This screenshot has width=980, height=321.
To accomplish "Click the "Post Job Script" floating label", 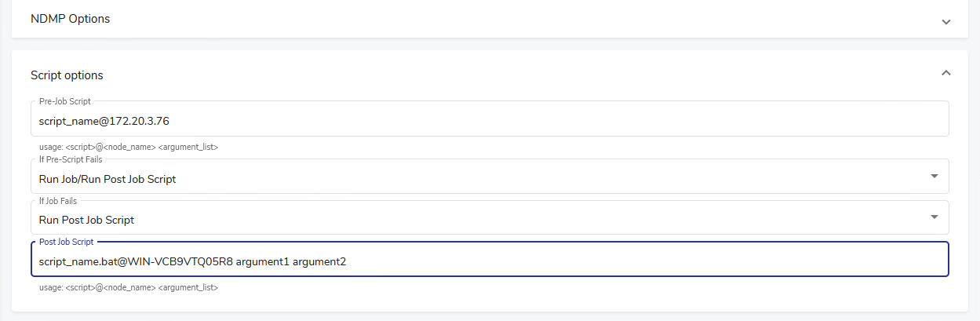I will (x=66, y=242).
